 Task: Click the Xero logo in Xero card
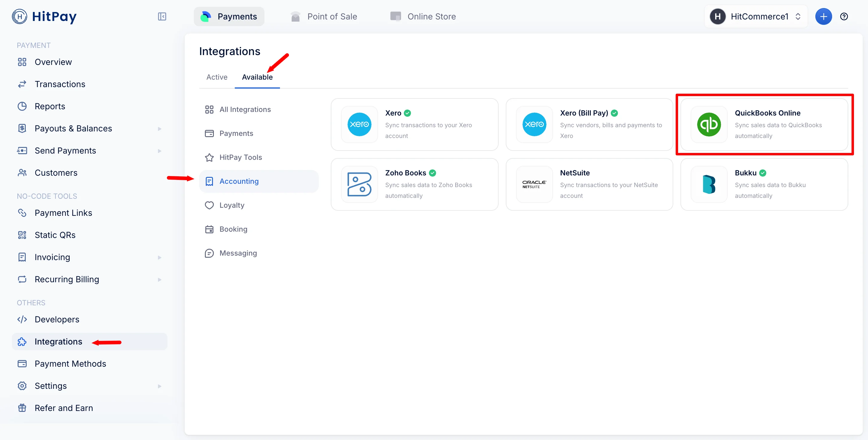point(359,125)
